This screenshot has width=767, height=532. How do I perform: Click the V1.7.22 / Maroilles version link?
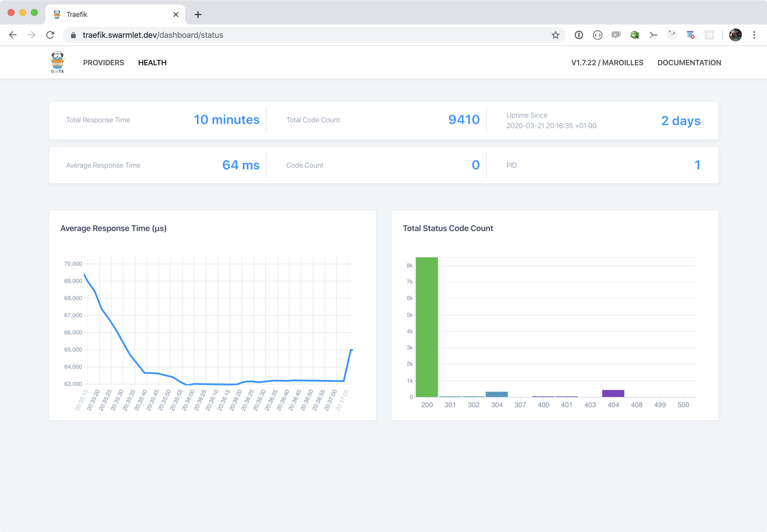pyautogui.click(x=607, y=63)
